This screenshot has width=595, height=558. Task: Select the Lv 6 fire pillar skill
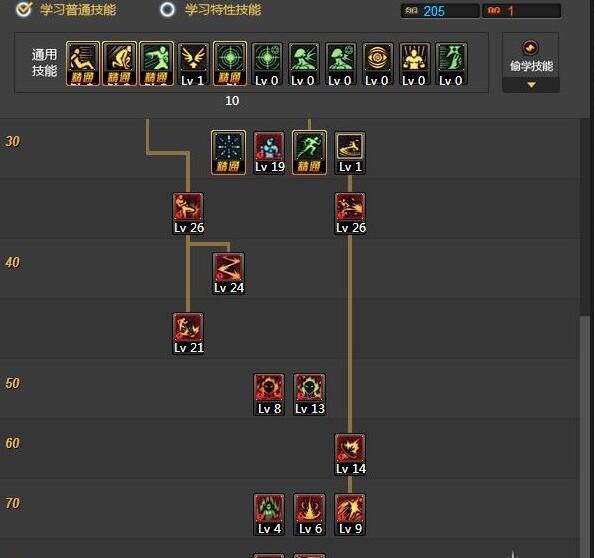(x=309, y=514)
